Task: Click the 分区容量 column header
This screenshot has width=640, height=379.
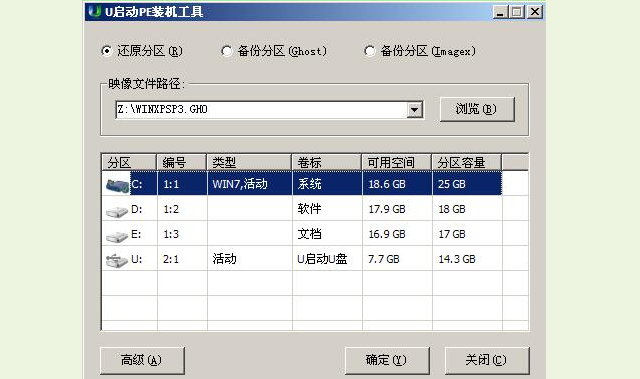Action: pos(467,162)
